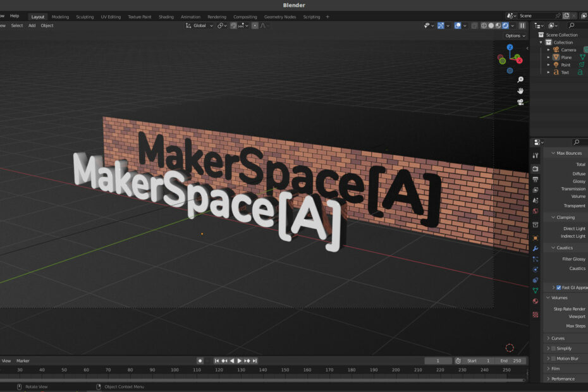Viewport: 588px width, 392px height.
Task: Switch to the Sculpting workspace tab
Action: click(x=85, y=17)
